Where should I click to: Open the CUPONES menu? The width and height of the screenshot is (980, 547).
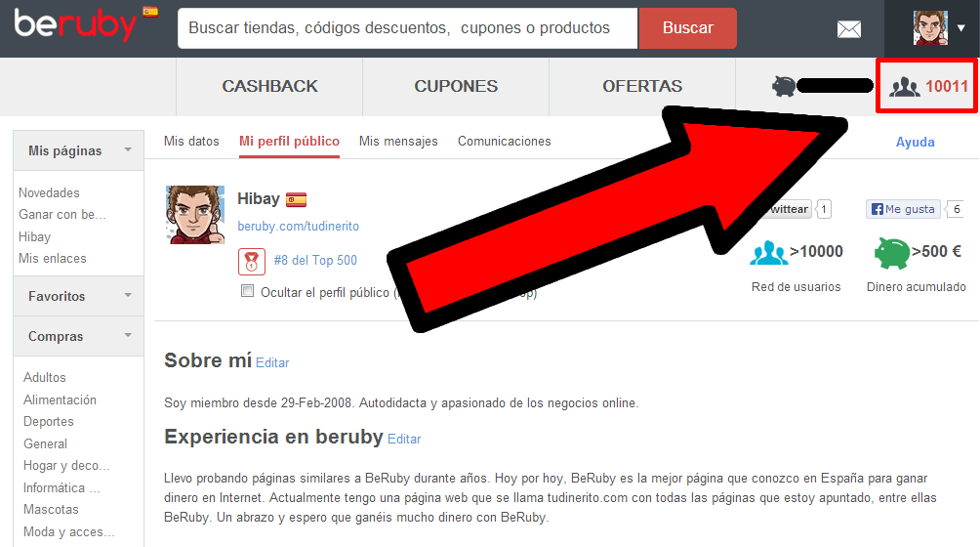click(456, 86)
